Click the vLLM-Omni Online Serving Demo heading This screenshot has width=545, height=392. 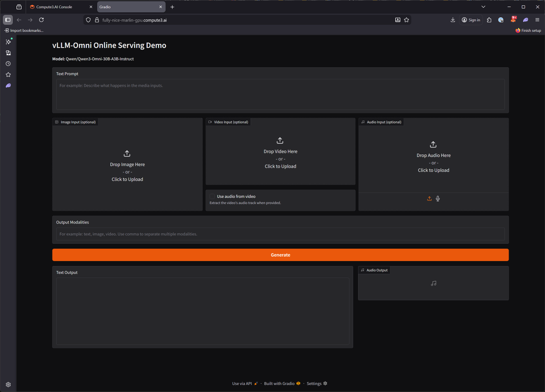(109, 45)
